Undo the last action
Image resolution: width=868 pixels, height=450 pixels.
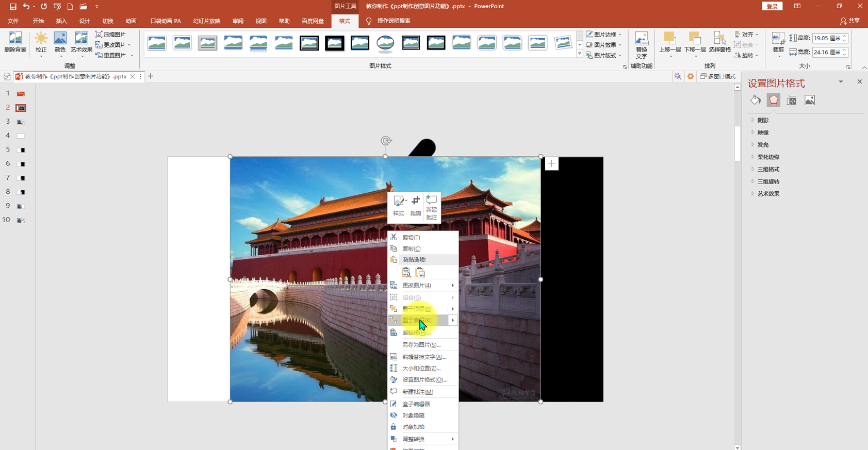coord(26,7)
